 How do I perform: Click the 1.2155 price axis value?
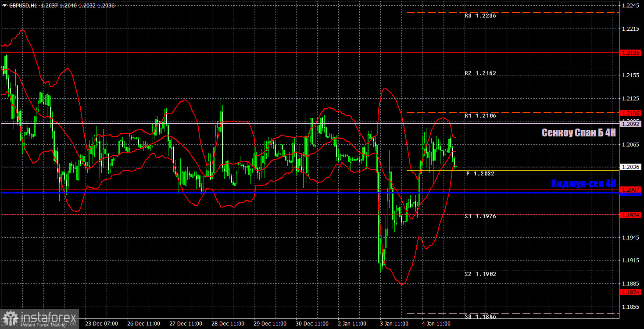click(631, 75)
